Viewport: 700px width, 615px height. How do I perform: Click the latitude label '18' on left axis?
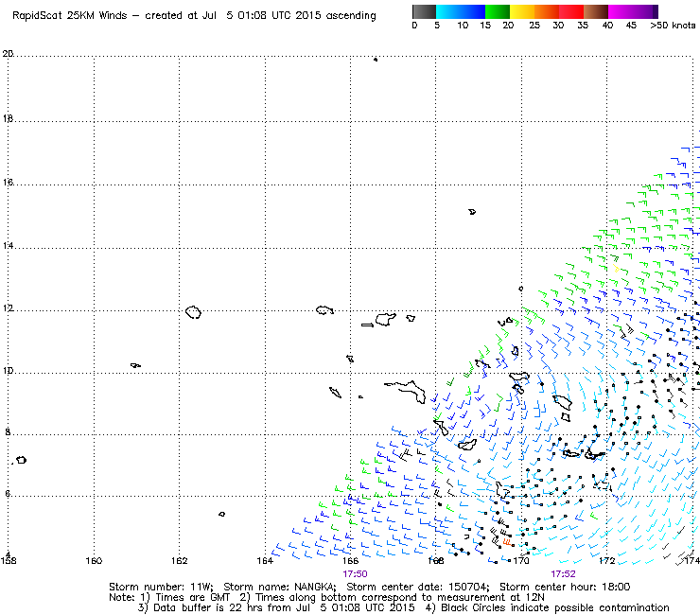tap(8, 119)
